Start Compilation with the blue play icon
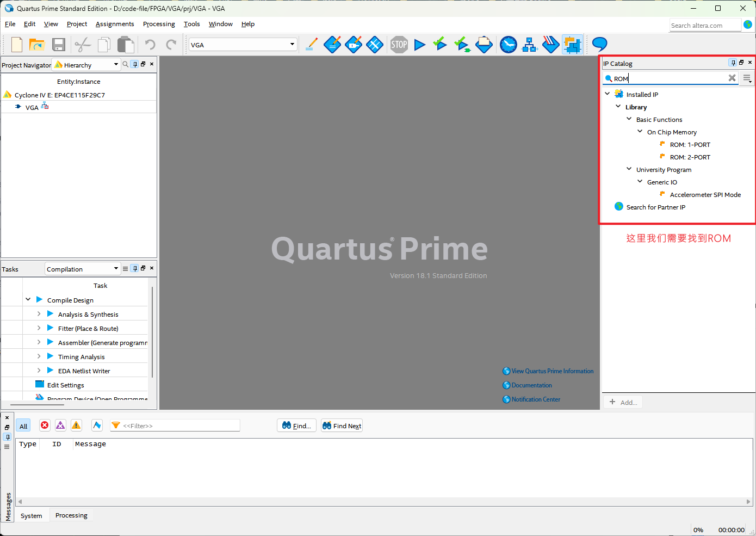 coord(419,45)
